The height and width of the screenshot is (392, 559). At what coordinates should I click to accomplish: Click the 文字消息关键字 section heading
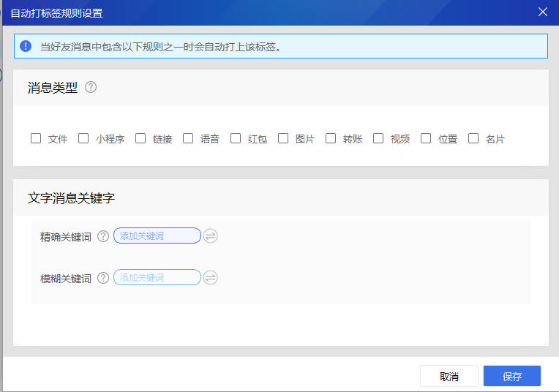point(71,197)
